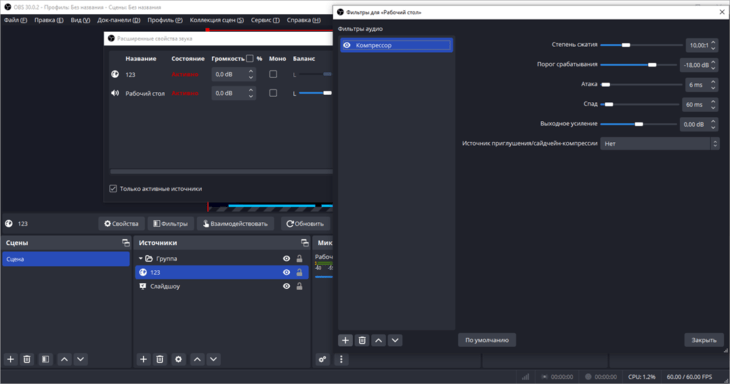Move scene up in Сцены panel
The height and width of the screenshot is (384, 730).
pyautogui.click(x=64, y=359)
